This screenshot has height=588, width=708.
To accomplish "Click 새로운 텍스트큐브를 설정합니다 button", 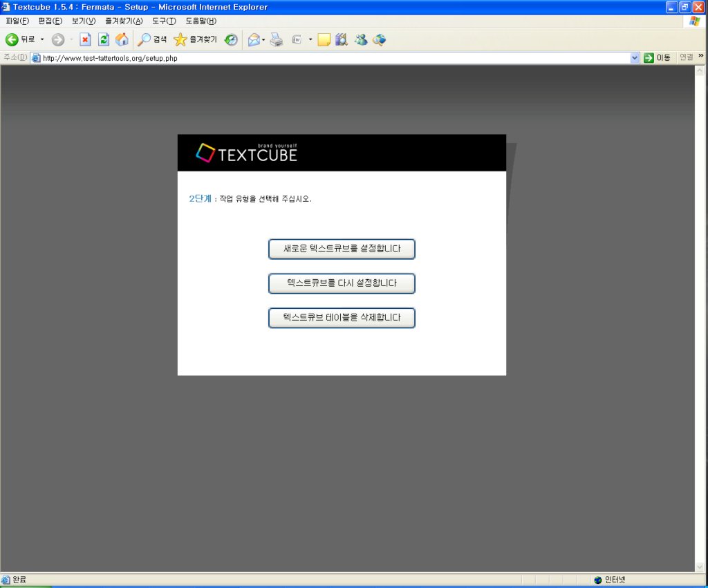I will [x=342, y=249].
